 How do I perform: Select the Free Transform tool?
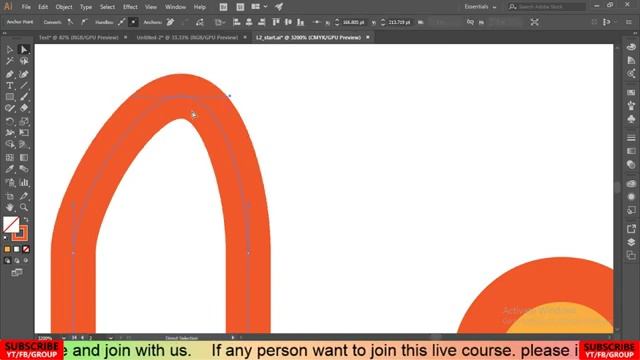click(24, 133)
